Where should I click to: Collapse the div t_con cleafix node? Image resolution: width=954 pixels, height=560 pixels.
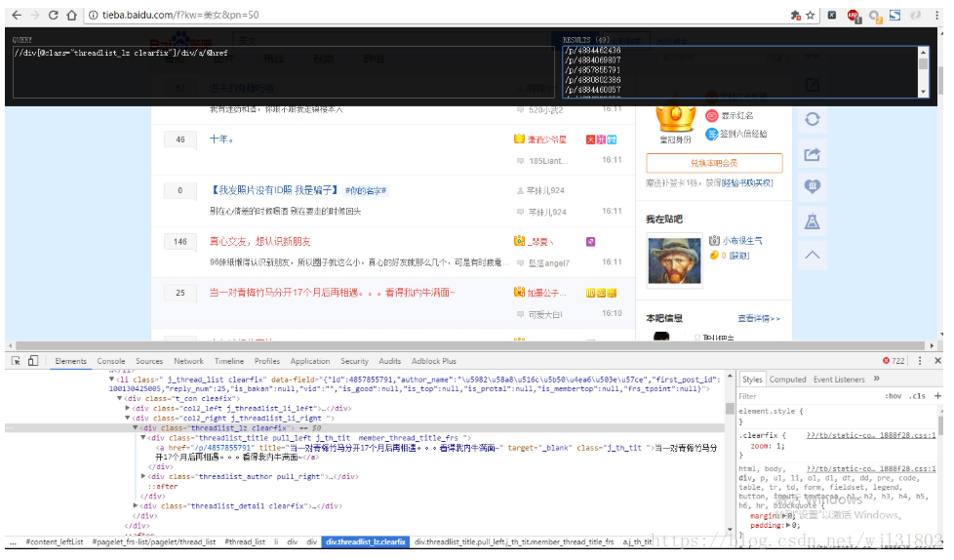click(x=120, y=399)
